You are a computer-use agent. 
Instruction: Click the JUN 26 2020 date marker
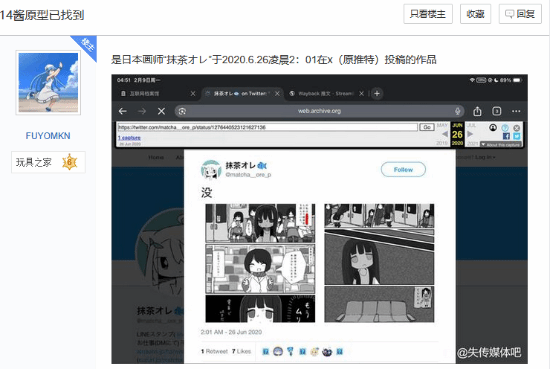[457, 134]
